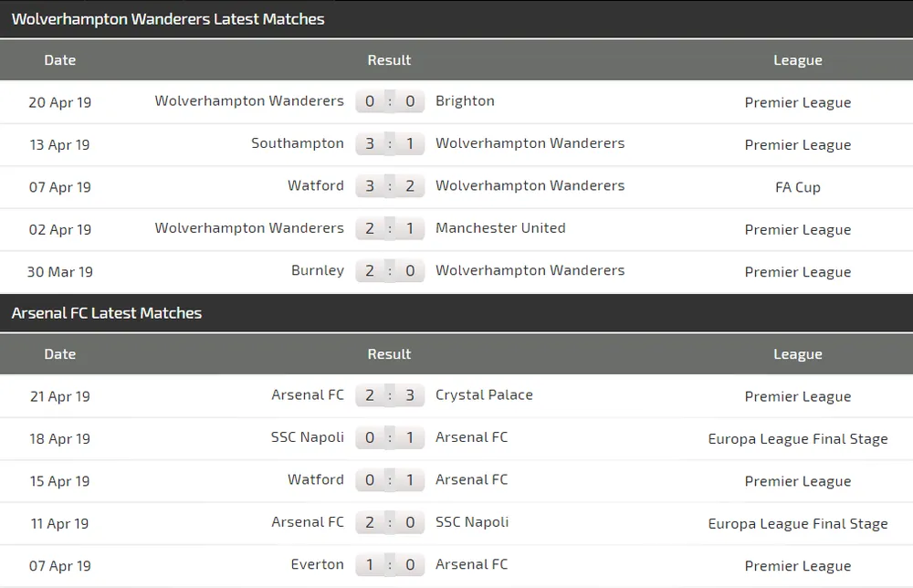The image size is (913, 588).
Task: Click the Crystal Palace team name
Action: coord(484,395)
